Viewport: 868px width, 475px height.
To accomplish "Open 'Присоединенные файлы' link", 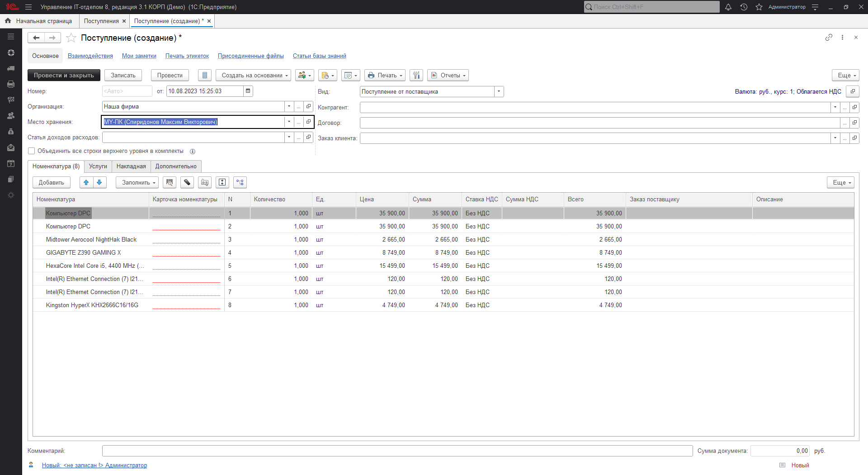I will pos(250,56).
